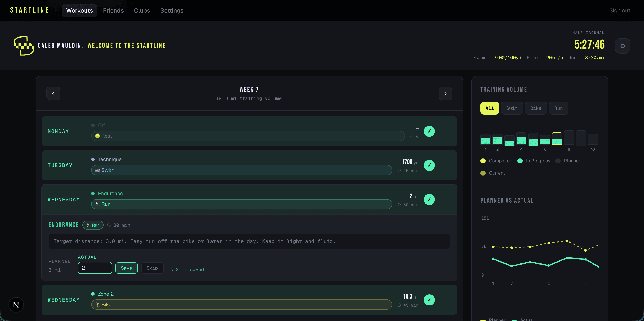The height and width of the screenshot is (321, 644).
Task: Select week 6 volume bar
Action: point(545,140)
